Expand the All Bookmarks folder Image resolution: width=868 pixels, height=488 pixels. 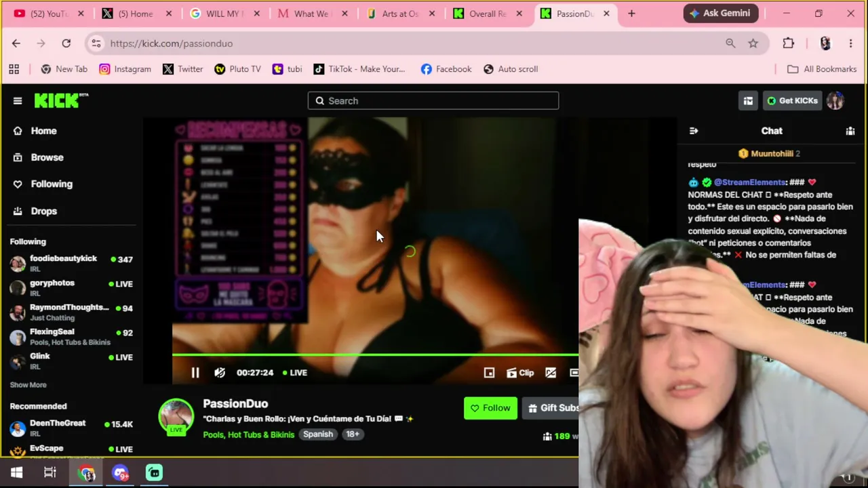coord(822,69)
